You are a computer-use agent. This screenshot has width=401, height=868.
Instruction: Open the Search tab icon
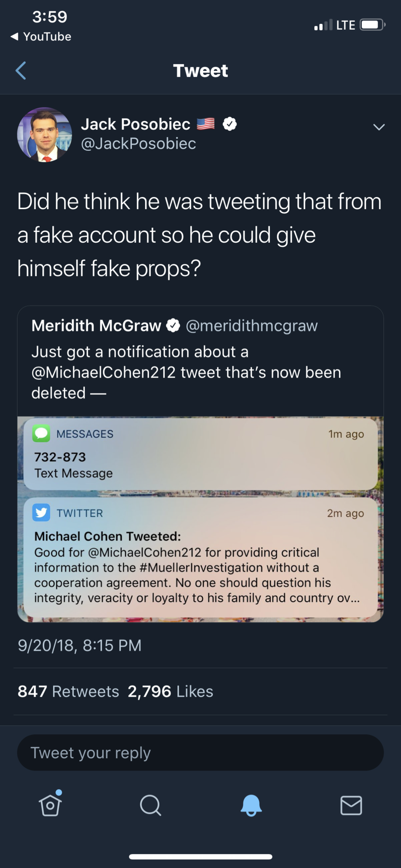(150, 805)
